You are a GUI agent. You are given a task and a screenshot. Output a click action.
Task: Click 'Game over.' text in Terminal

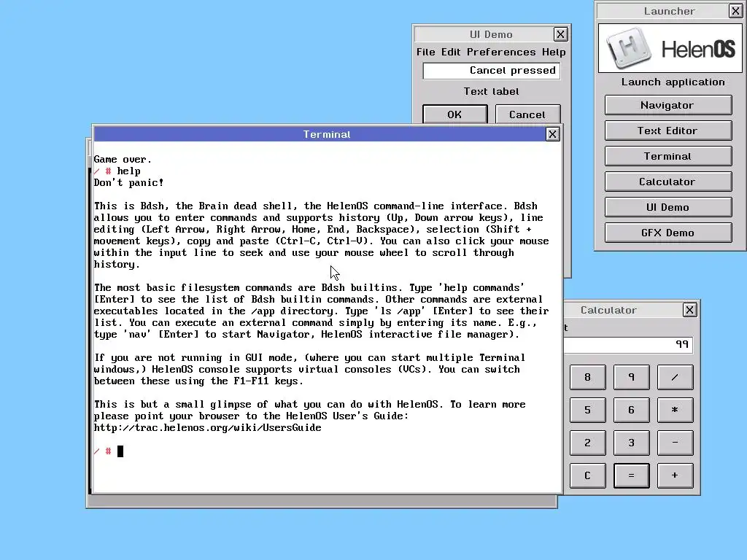tap(123, 160)
